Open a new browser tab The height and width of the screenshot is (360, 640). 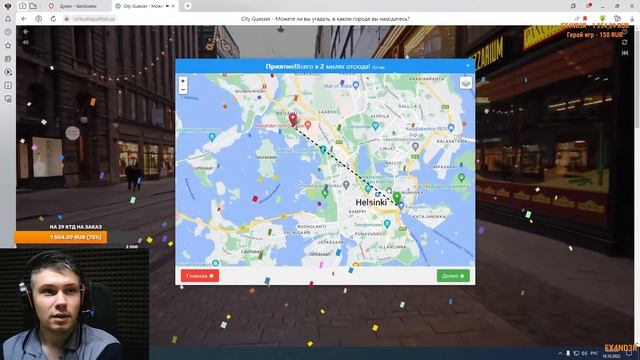coord(187,6)
